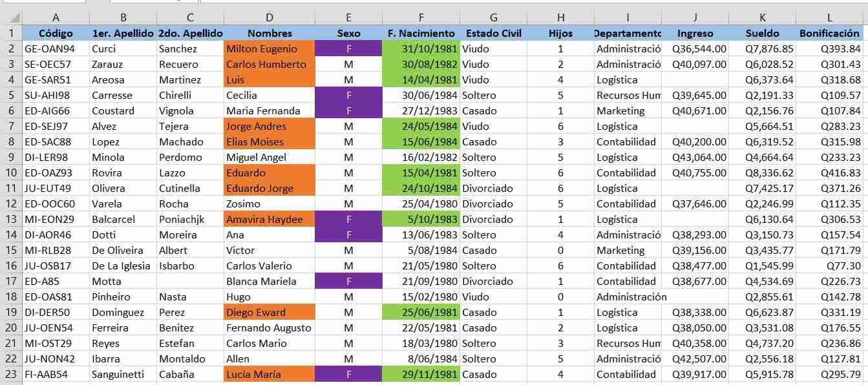Select column K header

tap(762, 17)
